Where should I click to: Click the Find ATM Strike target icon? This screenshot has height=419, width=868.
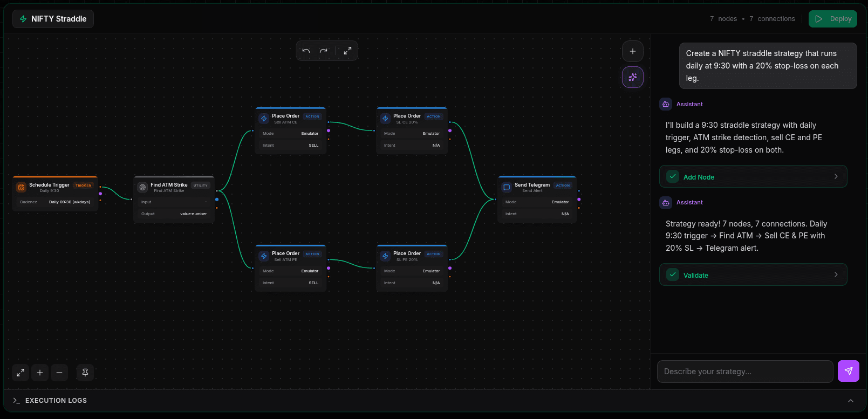tap(143, 188)
